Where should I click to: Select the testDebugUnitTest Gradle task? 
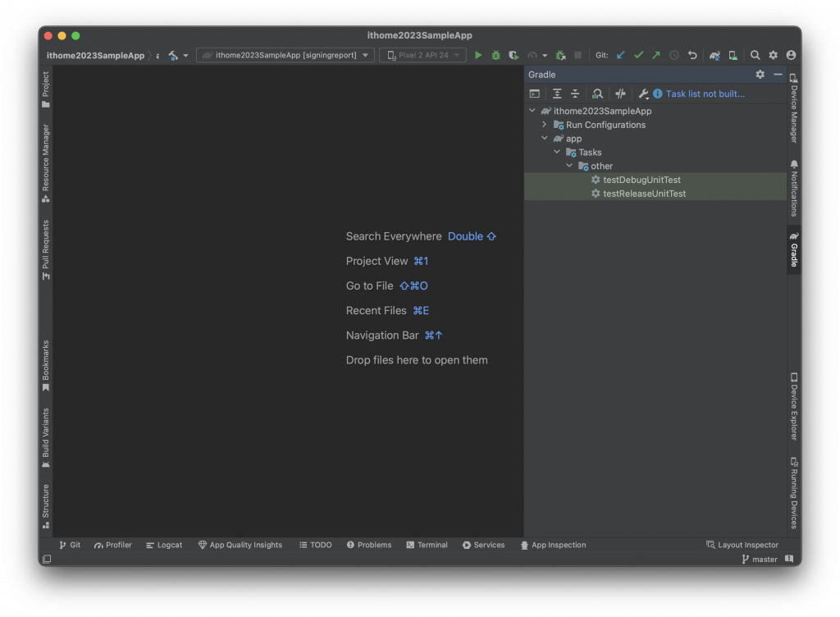(641, 180)
